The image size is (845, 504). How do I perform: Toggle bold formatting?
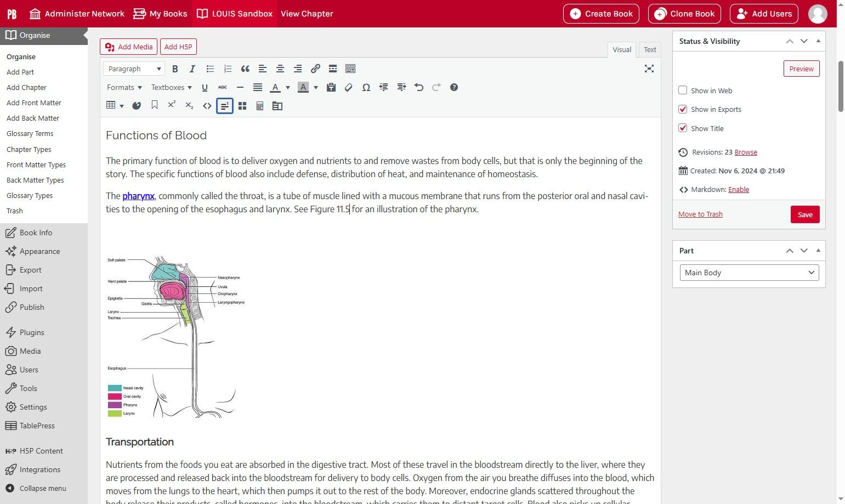coord(175,69)
